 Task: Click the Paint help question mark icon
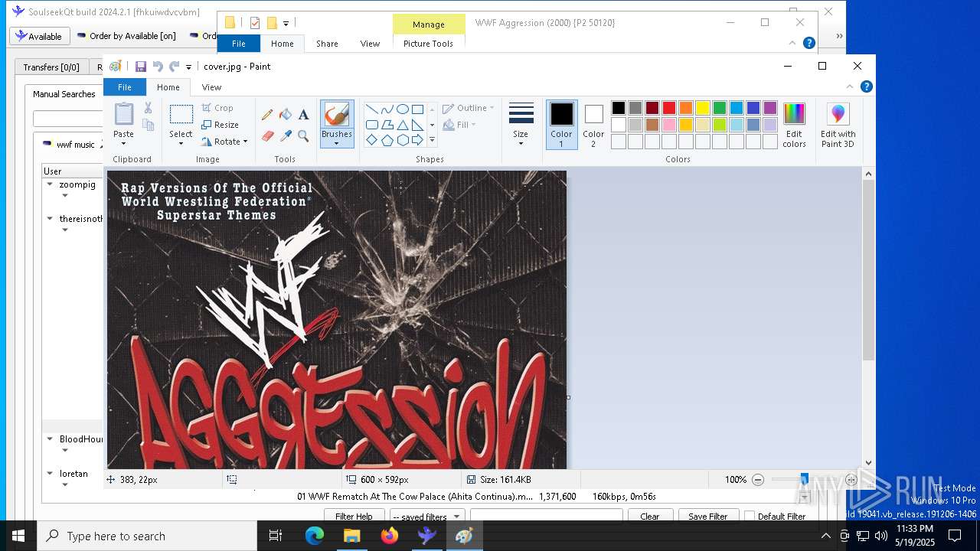tap(866, 87)
